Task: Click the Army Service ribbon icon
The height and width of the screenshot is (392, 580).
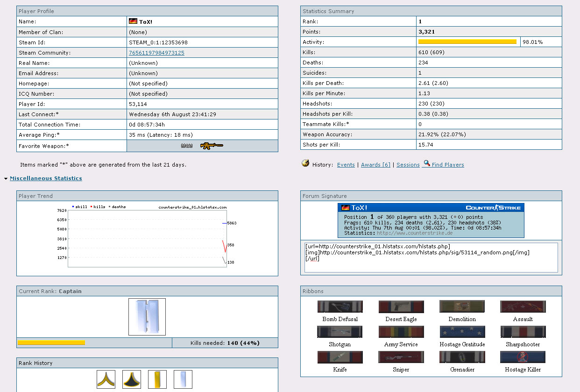Action: (401, 332)
